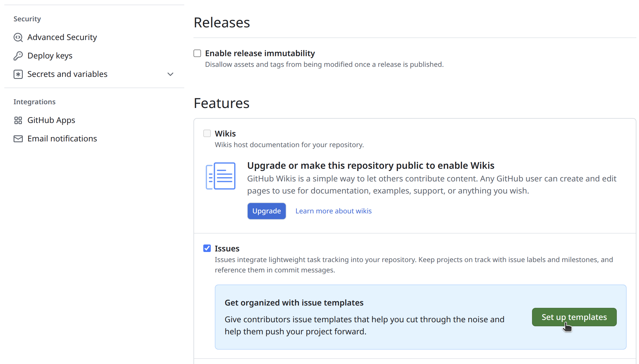Screen dimensions: 639x364
Task: Click the Advanced Security shield icon
Action: (18, 37)
